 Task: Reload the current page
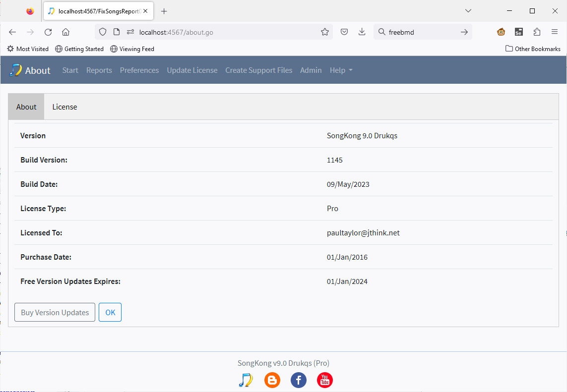click(48, 32)
